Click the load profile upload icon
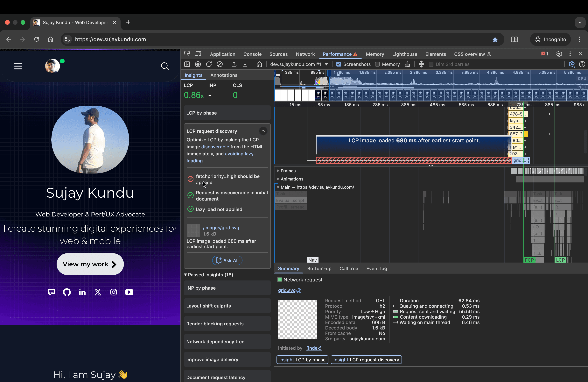 (x=234, y=64)
